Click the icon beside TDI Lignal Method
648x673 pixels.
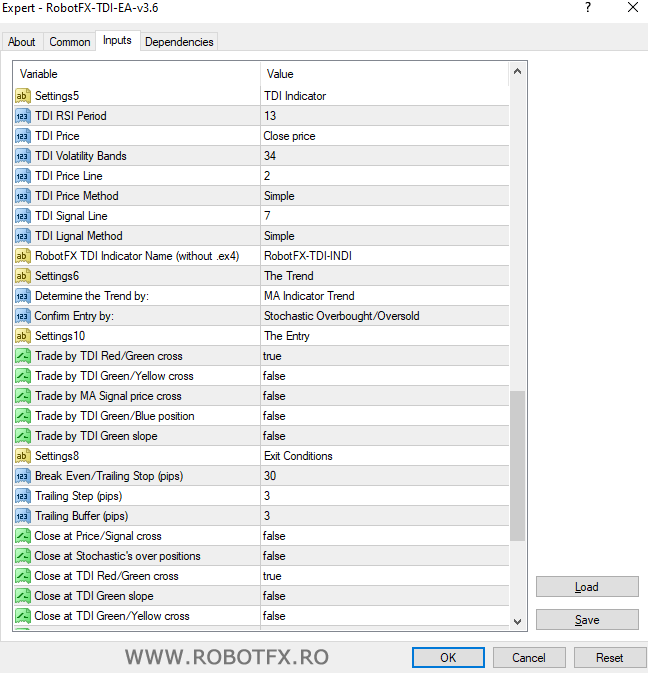23,236
